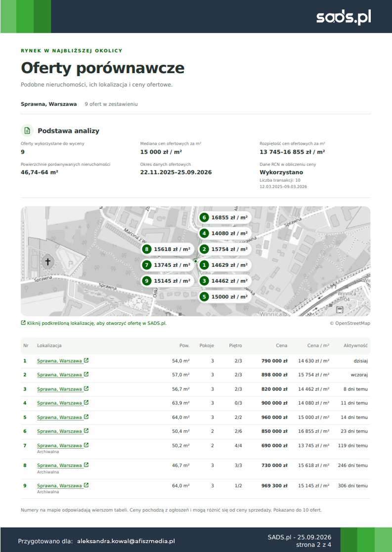Viewport: 392px width, 552px height.
Task: Select map marker 6 at 16855 zł / m²
Action: coord(224,217)
